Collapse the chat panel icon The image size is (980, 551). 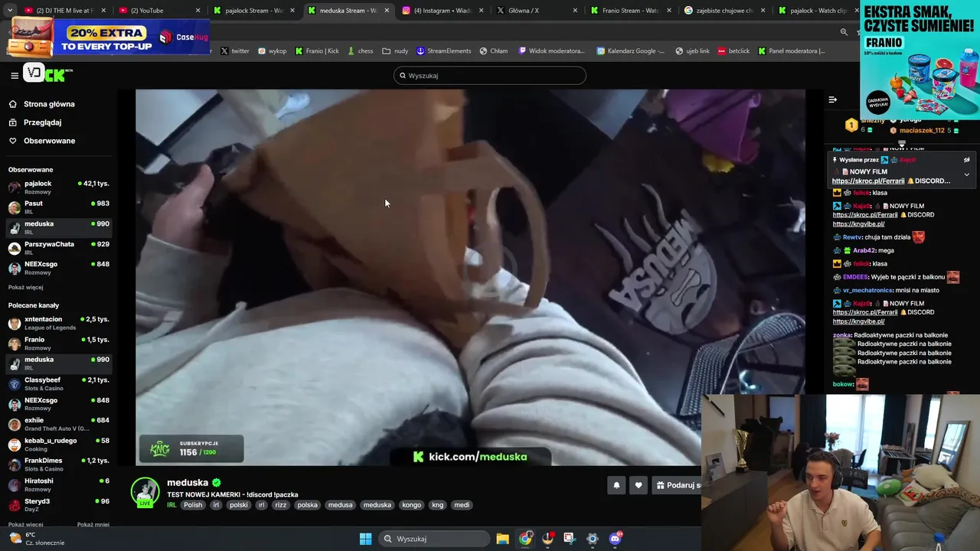pos(833,99)
